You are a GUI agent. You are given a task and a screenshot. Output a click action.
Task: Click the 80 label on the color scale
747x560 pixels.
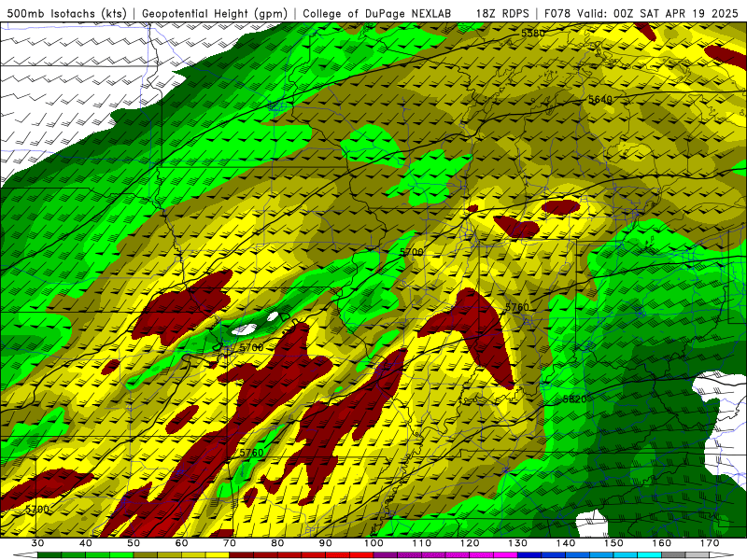pyautogui.click(x=277, y=543)
